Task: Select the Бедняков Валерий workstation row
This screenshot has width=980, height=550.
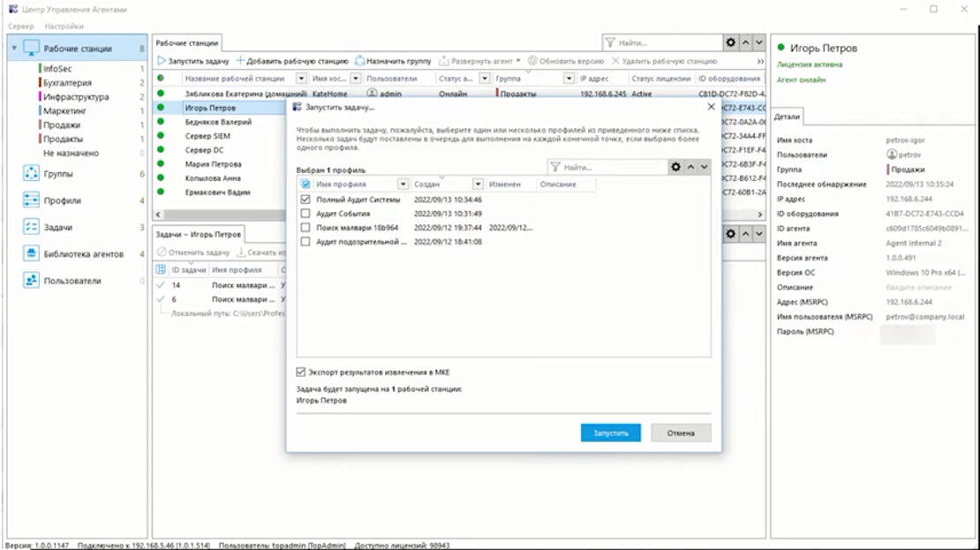Action: [219, 122]
